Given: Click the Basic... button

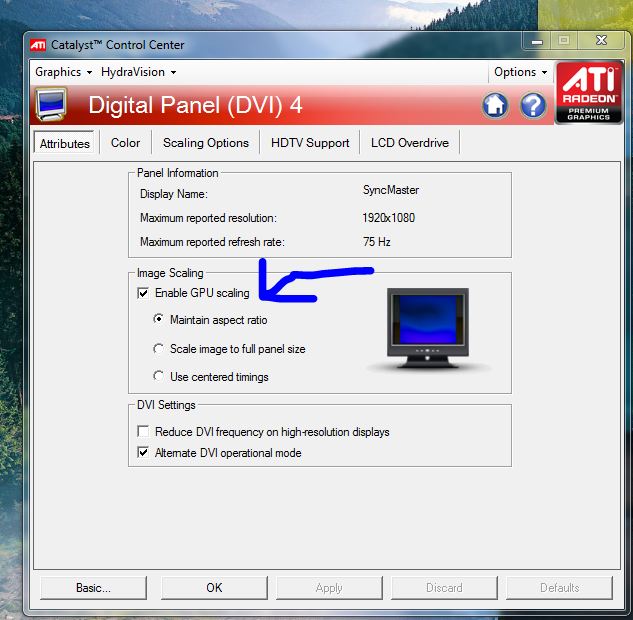Looking at the screenshot, I should tap(93, 588).
